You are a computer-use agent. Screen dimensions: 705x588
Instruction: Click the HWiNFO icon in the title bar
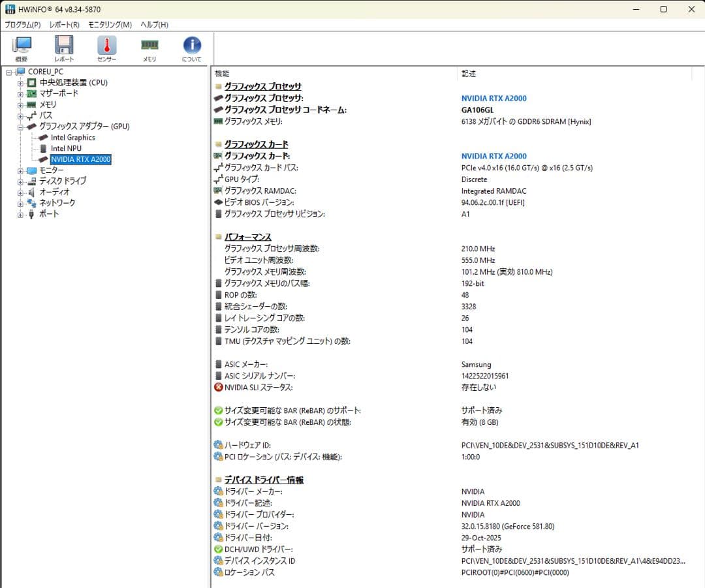10,9
